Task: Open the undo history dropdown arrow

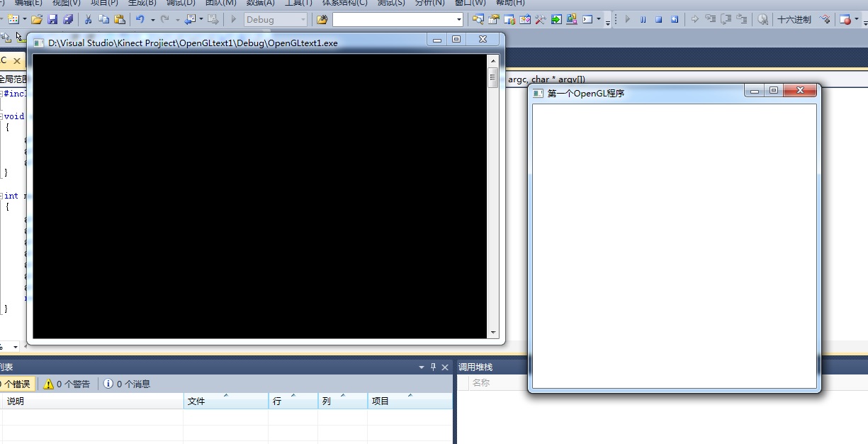Action: click(x=152, y=19)
